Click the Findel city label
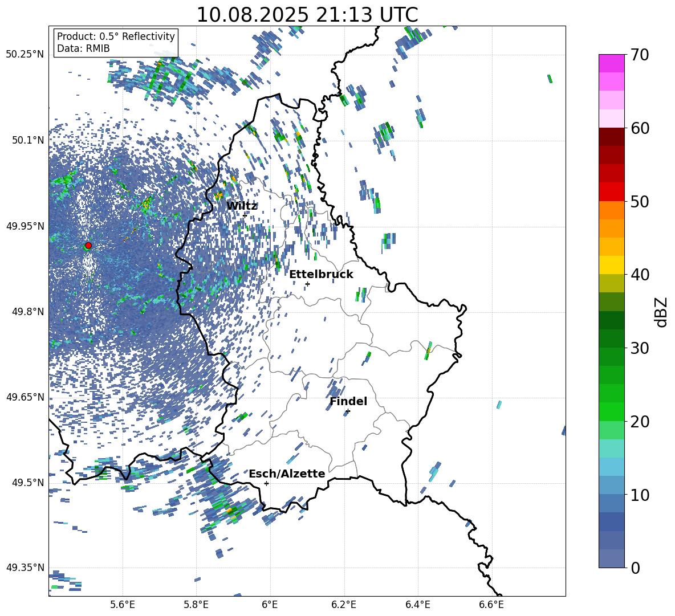Viewport: 675px width, 616px height. [348, 401]
